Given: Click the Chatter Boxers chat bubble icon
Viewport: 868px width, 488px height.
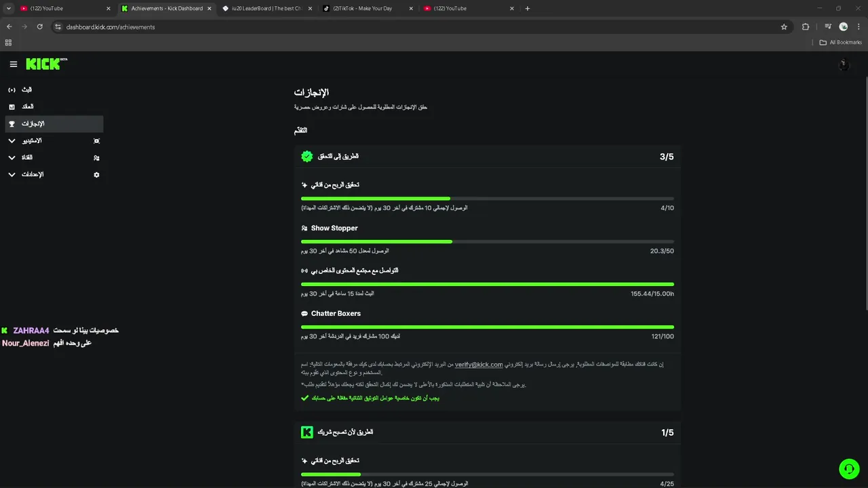Looking at the screenshot, I should click(304, 314).
